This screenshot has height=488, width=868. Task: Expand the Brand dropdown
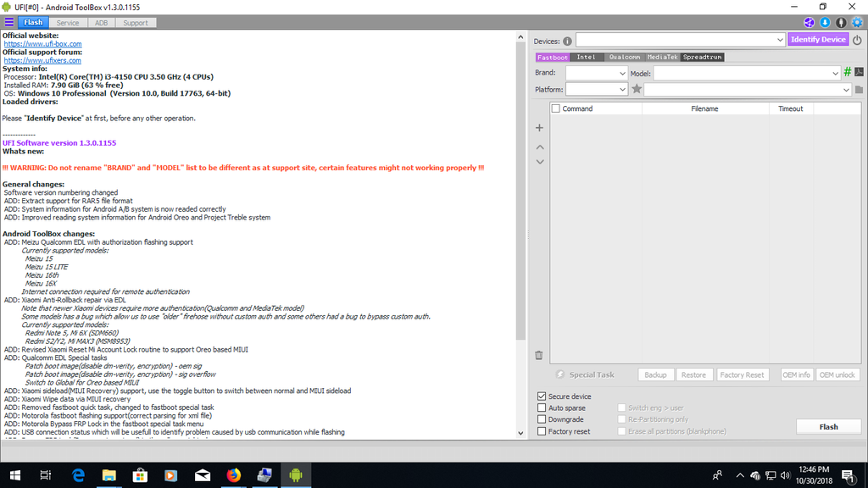tap(621, 73)
